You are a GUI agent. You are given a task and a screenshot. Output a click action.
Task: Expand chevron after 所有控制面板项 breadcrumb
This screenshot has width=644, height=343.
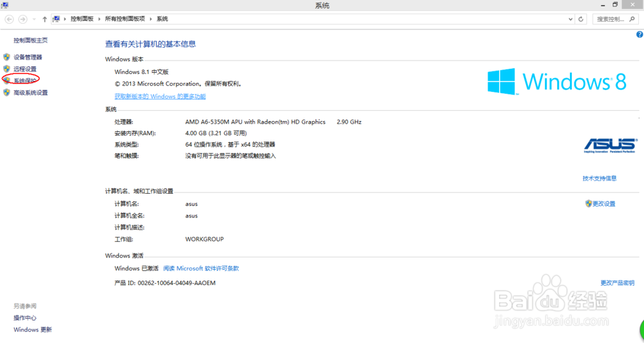click(151, 19)
